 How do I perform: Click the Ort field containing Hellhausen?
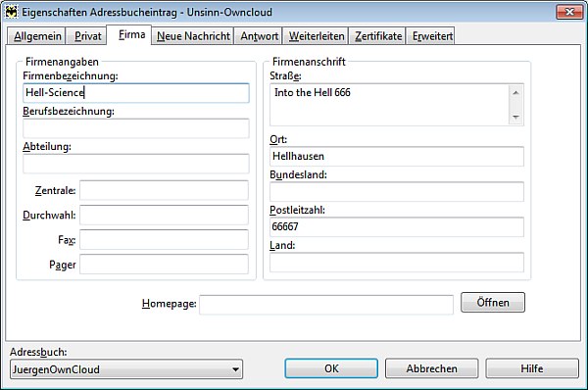click(397, 157)
